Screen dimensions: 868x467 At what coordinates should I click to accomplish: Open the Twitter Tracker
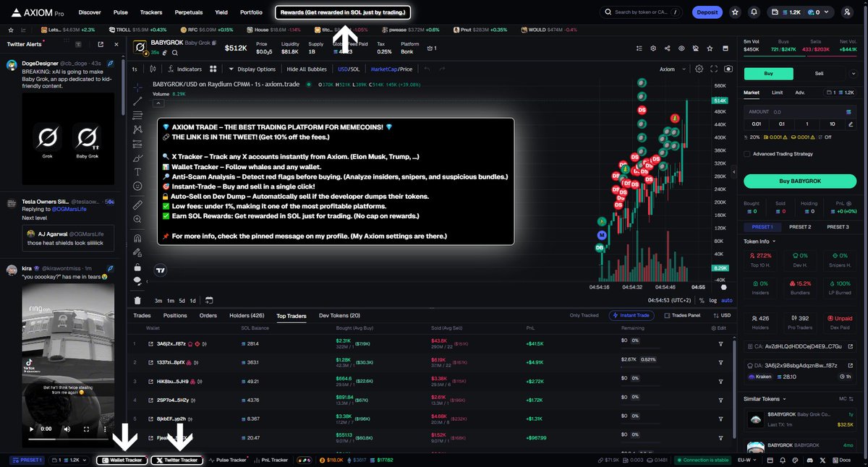[176, 460]
